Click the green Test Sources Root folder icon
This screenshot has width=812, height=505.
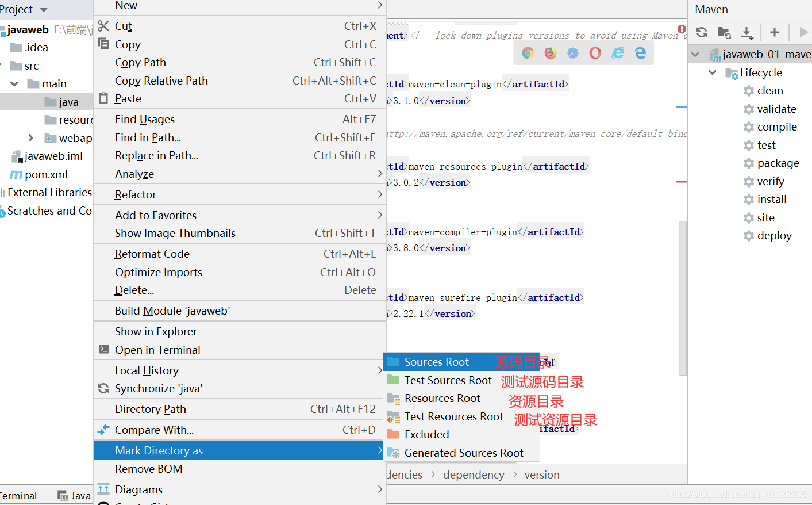393,380
